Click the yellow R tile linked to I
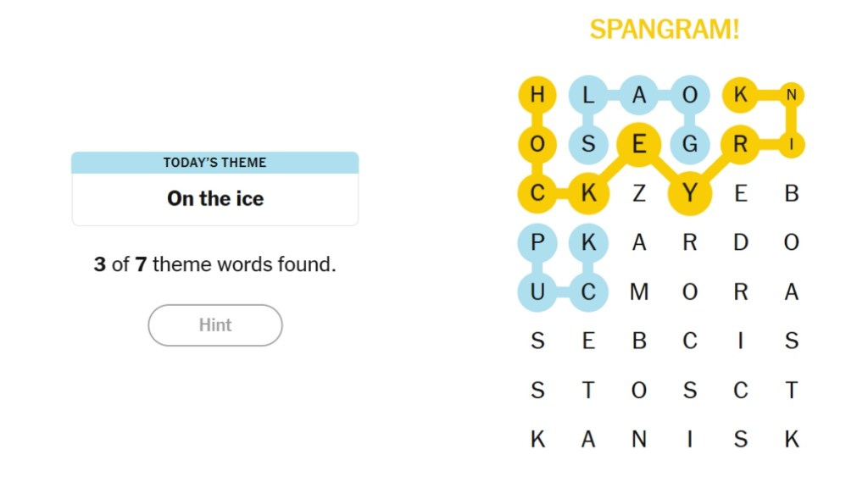This screenshot has width=868, height=488. [x=740, y=144]
